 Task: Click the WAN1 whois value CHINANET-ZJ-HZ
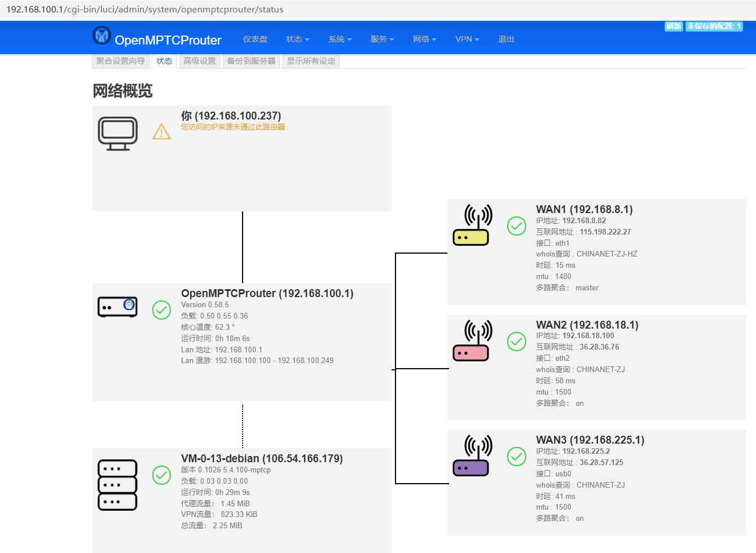point(607,254)
